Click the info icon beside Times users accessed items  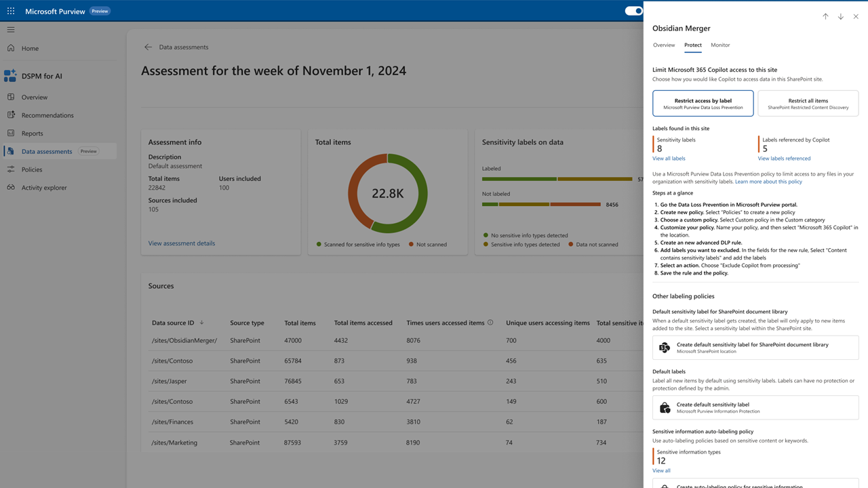coord(490,323)
